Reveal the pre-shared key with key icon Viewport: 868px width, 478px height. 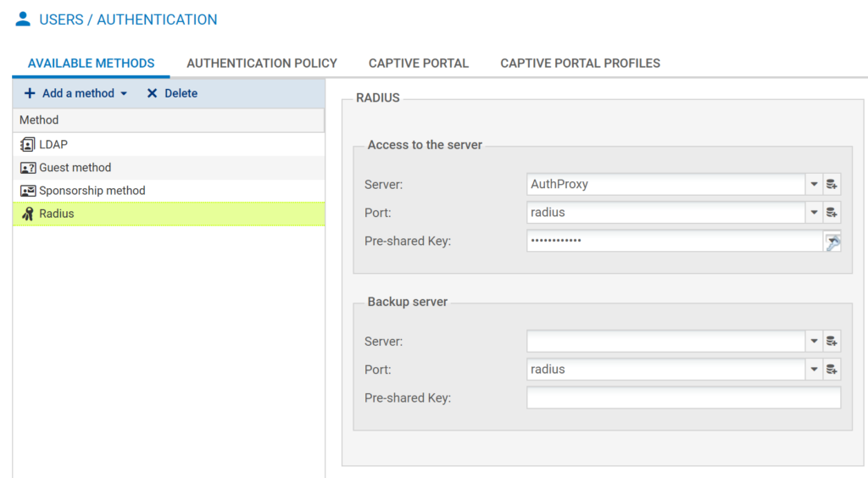coord(832,242)
